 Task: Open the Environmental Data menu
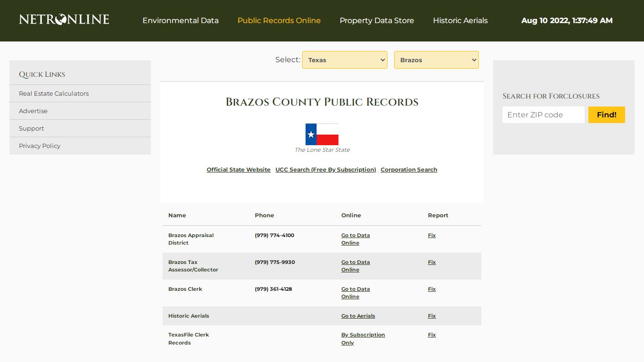pos(181,20)
